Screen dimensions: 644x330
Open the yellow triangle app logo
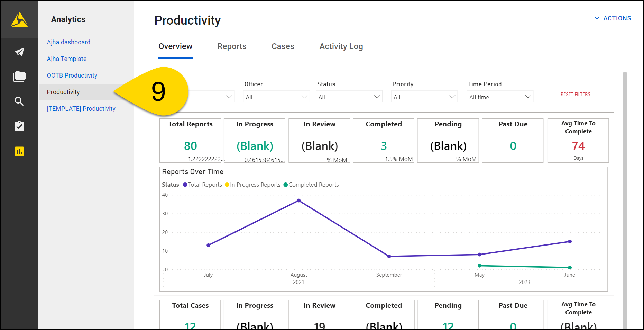19,19
